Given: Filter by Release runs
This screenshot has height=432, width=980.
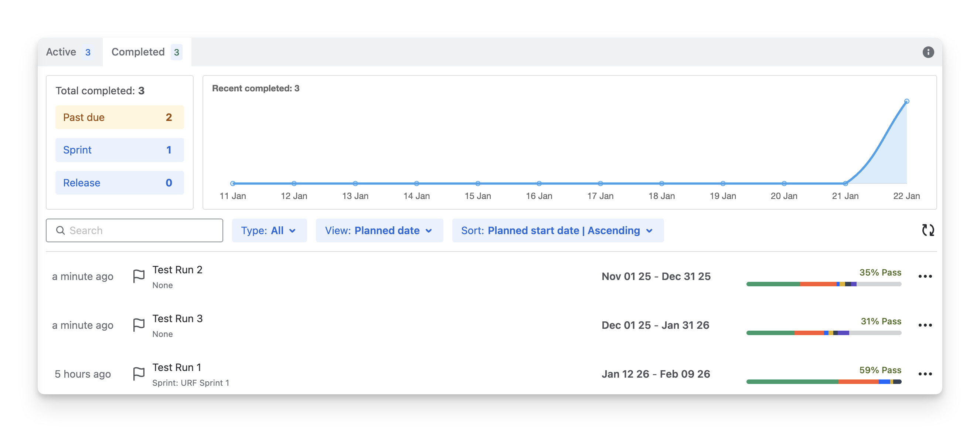Looking at the screenshot, I should coord(119,183).
